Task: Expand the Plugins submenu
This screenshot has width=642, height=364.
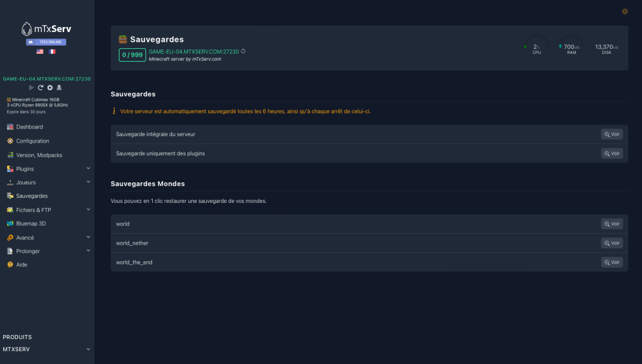Action: [89, 169]
